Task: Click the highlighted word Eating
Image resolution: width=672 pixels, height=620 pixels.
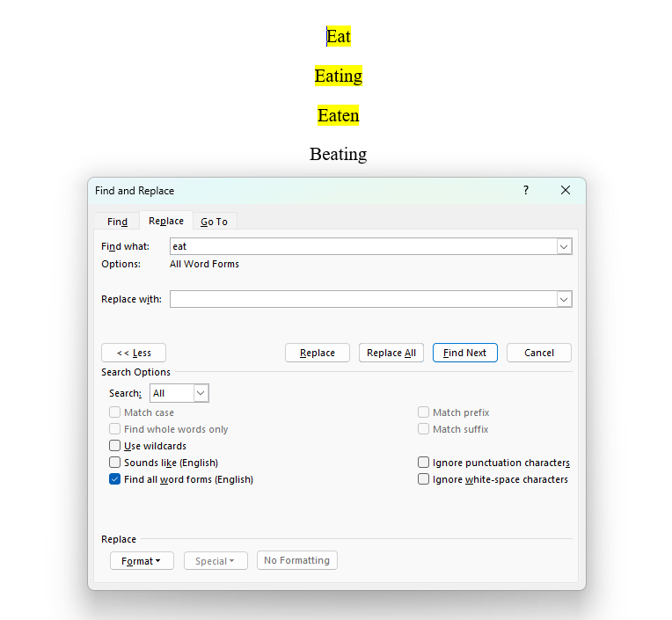Action: [x=339, y=76]
